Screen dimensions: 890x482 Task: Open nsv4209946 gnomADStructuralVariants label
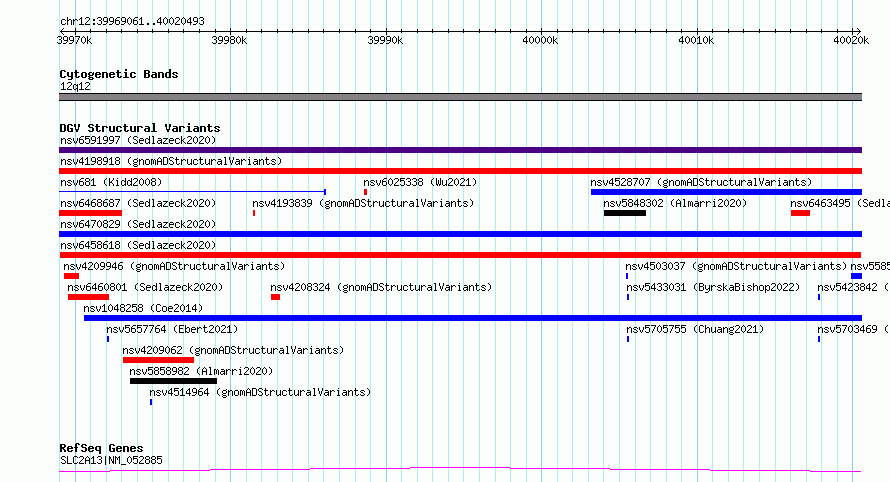[174, 266]
